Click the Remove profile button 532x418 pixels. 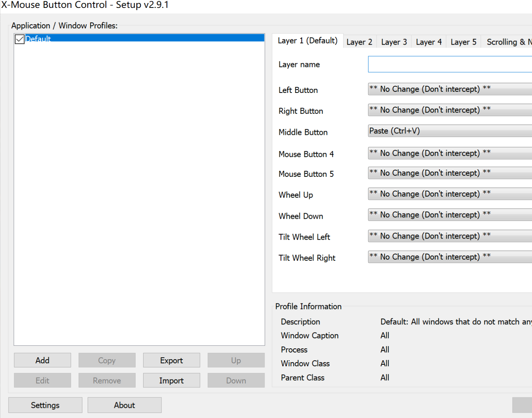click(x=107, y=381)
